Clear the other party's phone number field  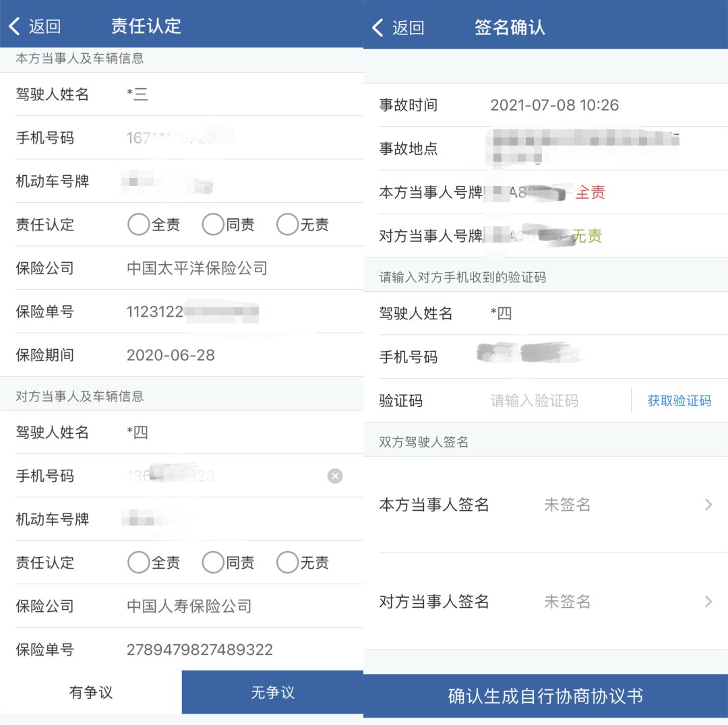coord(335,476)
